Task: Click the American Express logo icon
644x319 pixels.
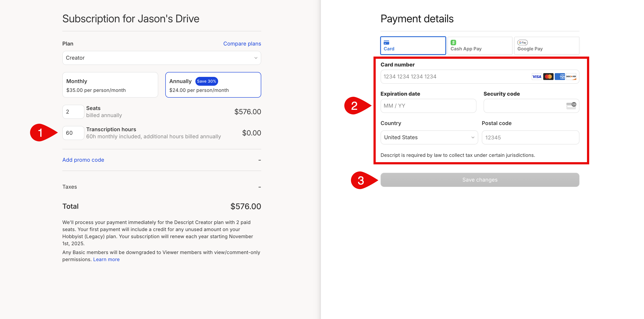Action: click(x=560, y=77)
